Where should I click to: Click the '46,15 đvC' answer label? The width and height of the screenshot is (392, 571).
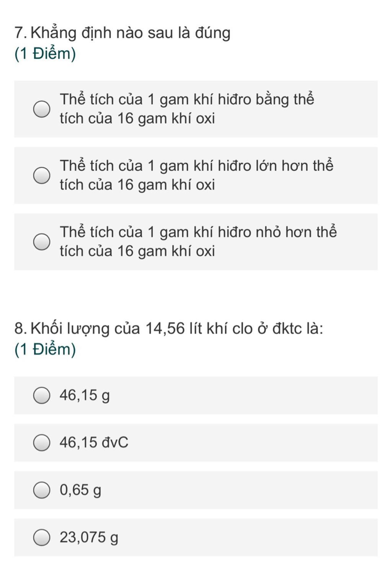[x=94, y=443]
